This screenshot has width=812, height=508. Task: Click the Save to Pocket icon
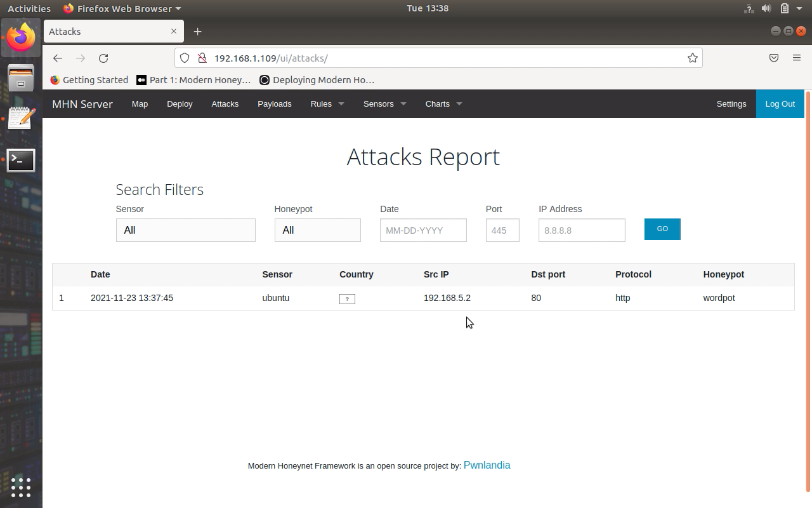click(773, 58)
